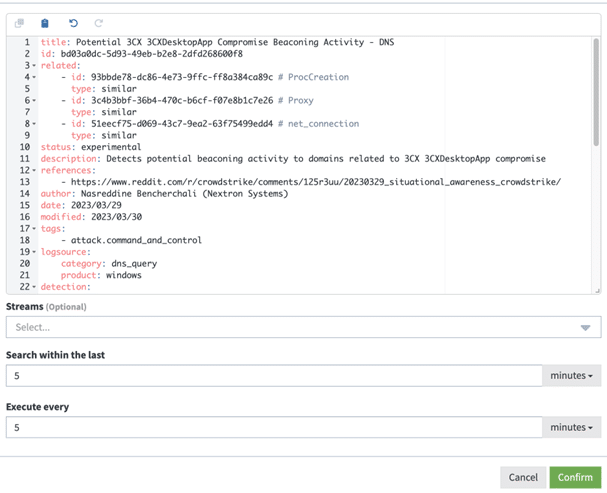Viewport: 607px width, 493px height.
Task: Open the 'Search within the last' minutes unit dropdown
Action: pos(571,376)
